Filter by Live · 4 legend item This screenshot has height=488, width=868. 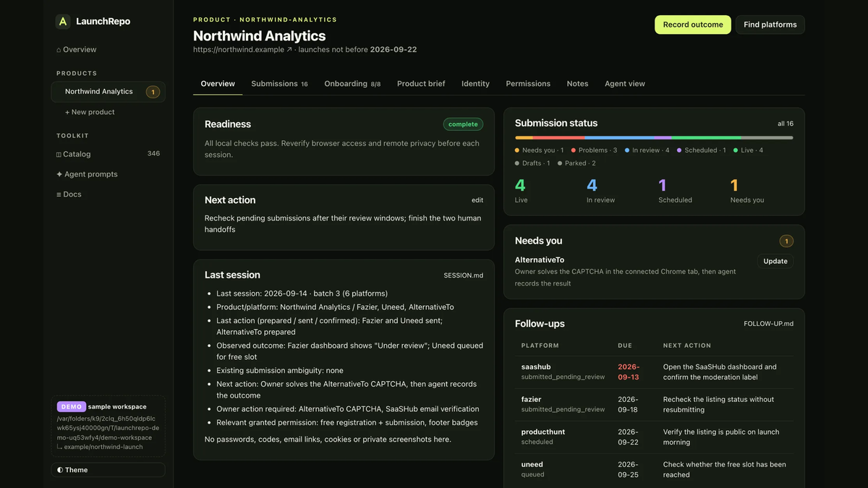click(x=748, y=150)
